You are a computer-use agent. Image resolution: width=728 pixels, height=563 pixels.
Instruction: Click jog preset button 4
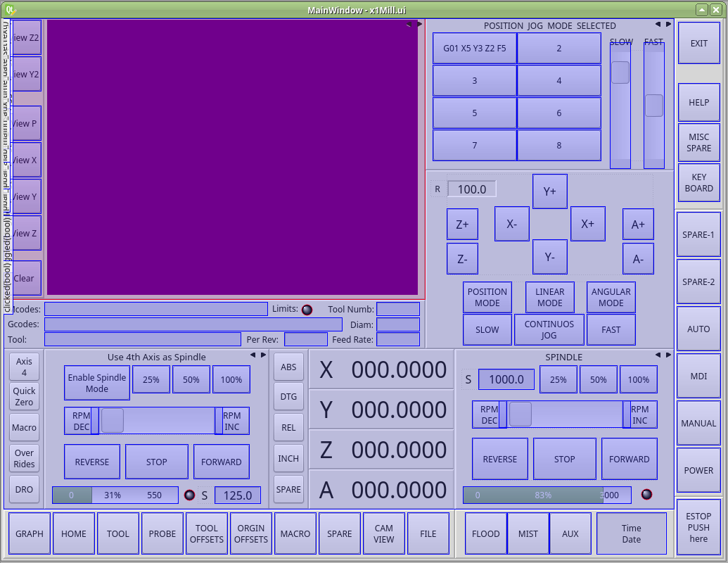[559, 80]
